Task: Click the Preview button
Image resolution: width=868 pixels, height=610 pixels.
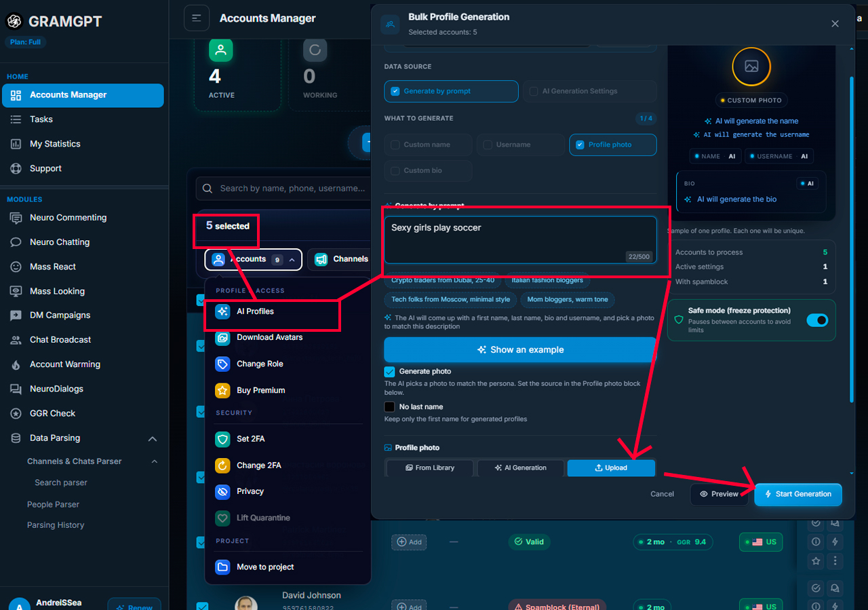Action: coord(719,494)
